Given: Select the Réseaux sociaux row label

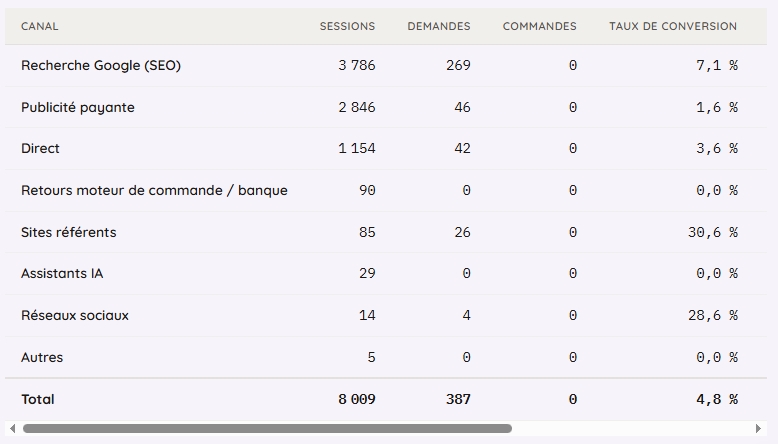Looking at the screenshot, I should 75,316.
